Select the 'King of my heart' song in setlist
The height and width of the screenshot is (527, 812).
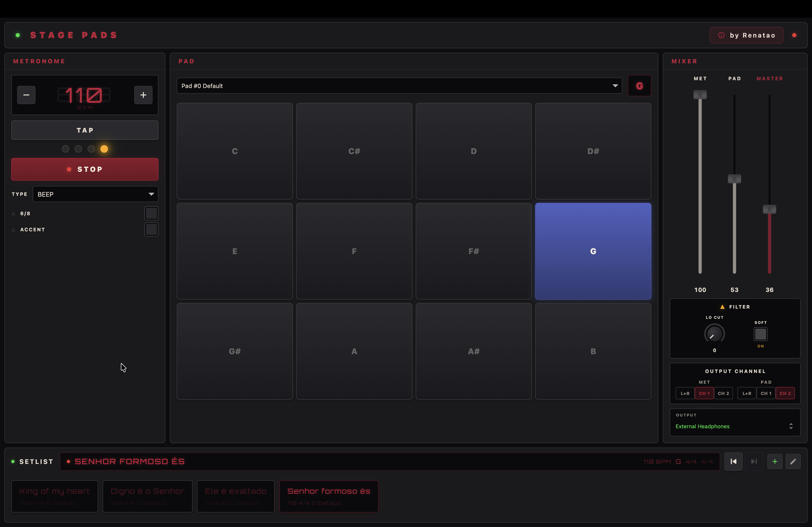pyautogui.click(x=55, y=496)
